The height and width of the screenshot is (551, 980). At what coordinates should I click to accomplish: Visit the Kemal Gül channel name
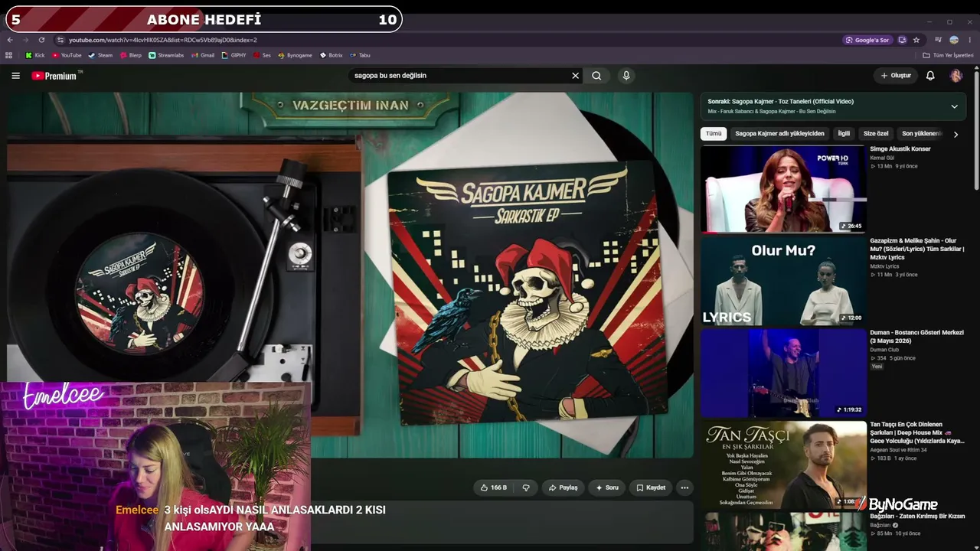click(882, 158)
